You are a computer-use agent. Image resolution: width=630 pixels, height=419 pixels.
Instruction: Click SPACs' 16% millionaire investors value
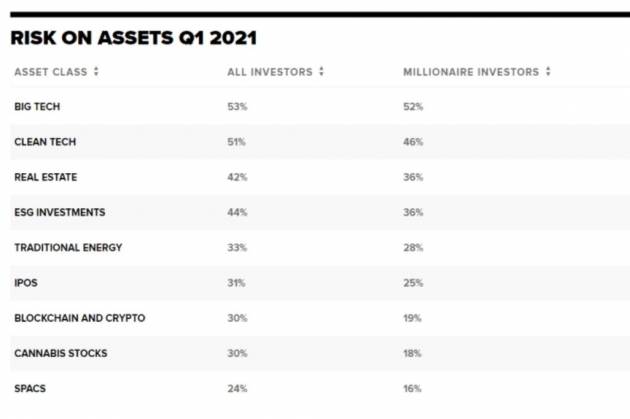[412, 388]
